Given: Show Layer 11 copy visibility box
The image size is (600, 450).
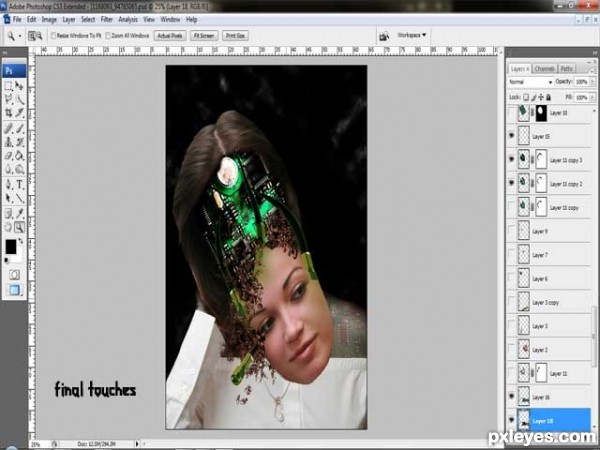Looking at the screenshot, I should tap(512, 207).
